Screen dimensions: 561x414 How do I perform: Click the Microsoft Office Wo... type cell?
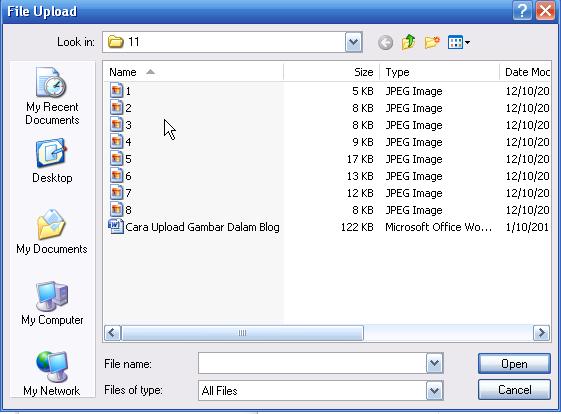pyautogui.click(x=439, y=227)
